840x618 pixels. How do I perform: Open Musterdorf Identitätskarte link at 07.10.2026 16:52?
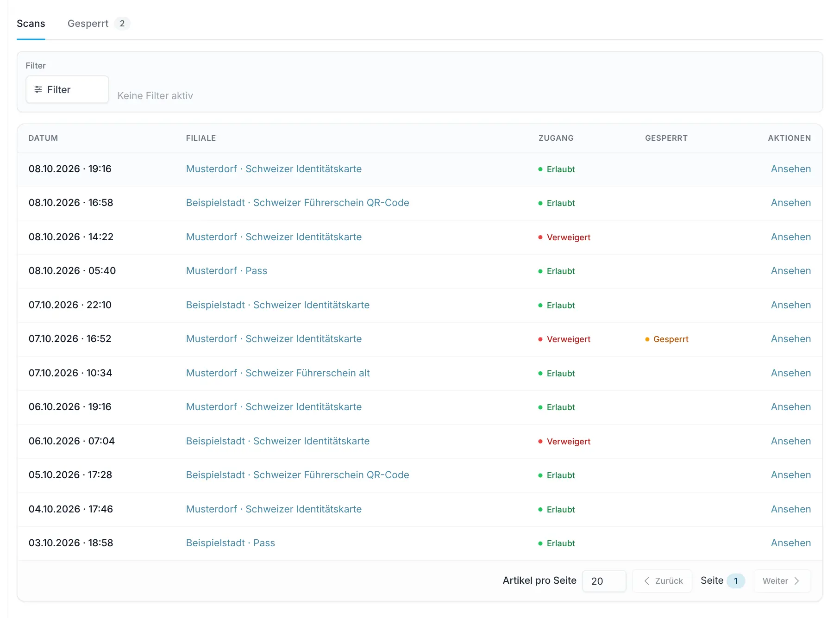tap(274, 339)
